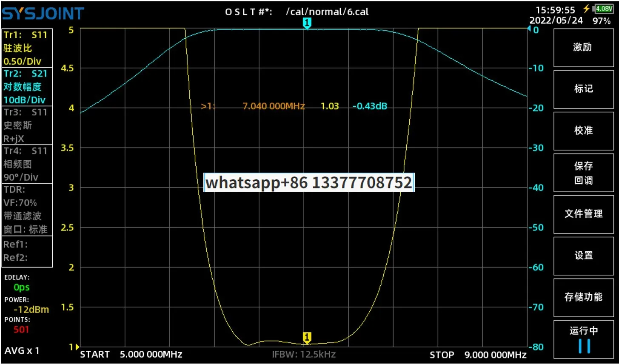Open the 标记 marker menu

583,88
